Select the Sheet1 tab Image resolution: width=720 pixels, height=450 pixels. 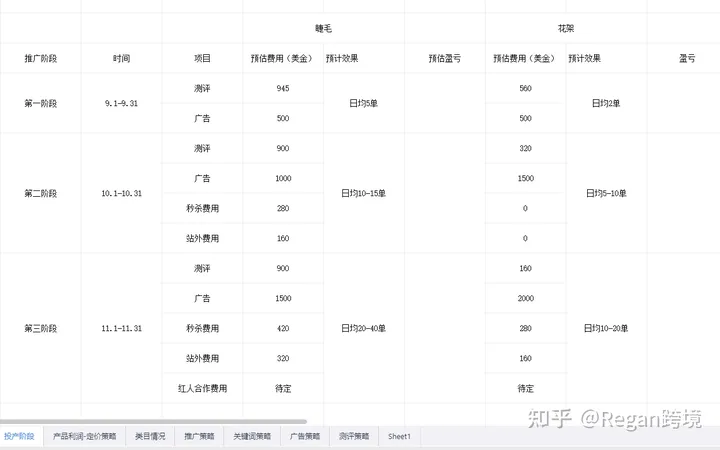[400, 436]
